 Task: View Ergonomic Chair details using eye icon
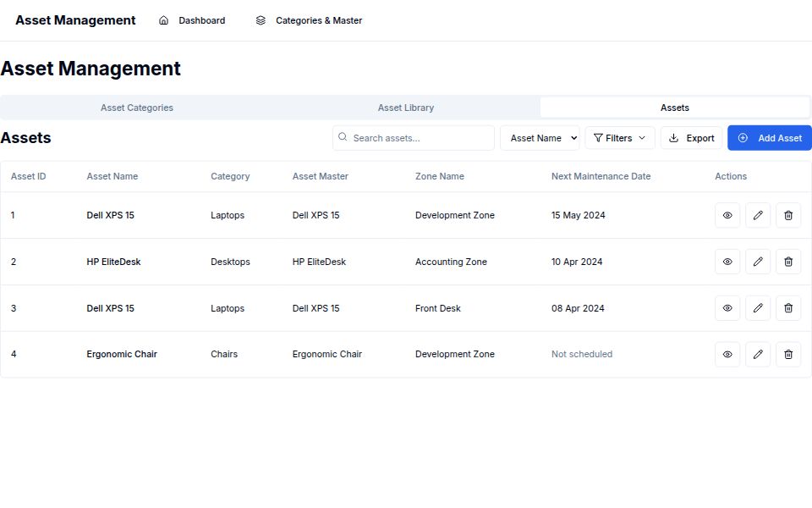coord(727,355)
